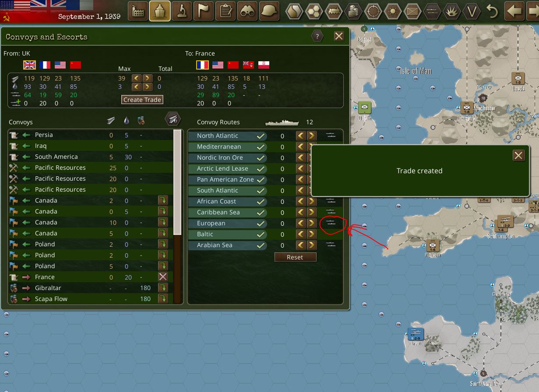Cancel France trade with X button
Viewport: 539px width, 392px height.
point(163,277)
